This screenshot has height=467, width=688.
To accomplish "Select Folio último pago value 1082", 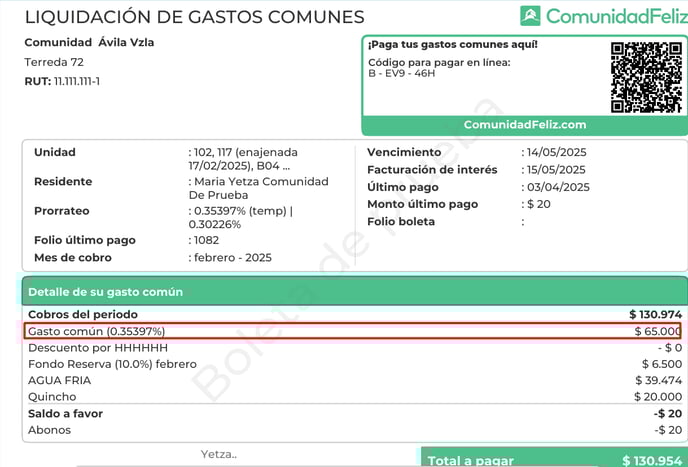I will click(206, 241).
